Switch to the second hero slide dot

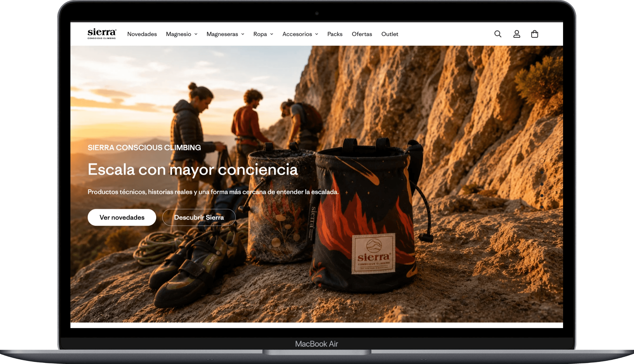(x=542, y=172)
